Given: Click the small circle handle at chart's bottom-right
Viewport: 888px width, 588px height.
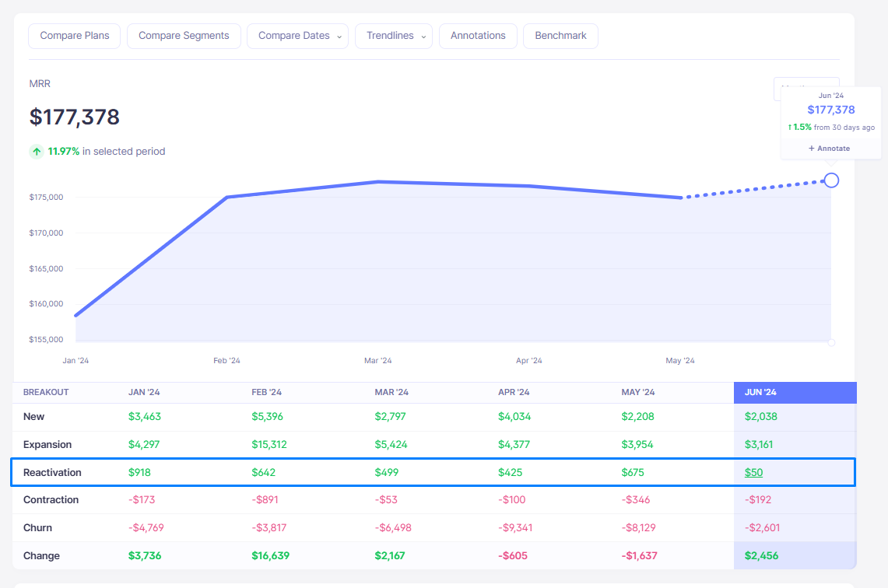Looking at the screenshot, I should [831, 342].
